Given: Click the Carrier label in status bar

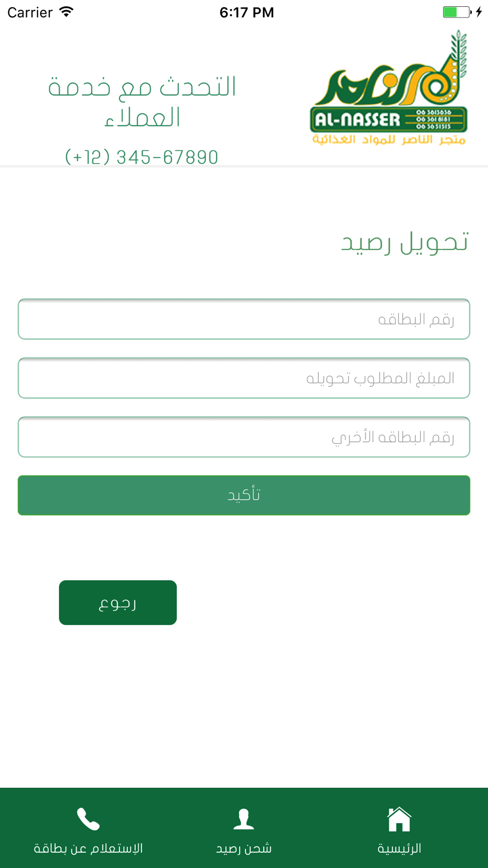Looking at the screenshot, I should [x=30, y=12].
